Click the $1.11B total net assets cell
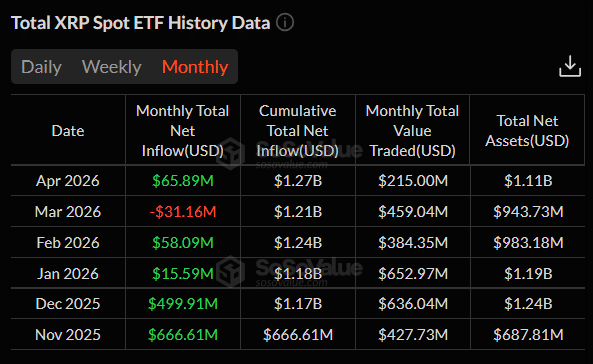 (x=528, y=181)
